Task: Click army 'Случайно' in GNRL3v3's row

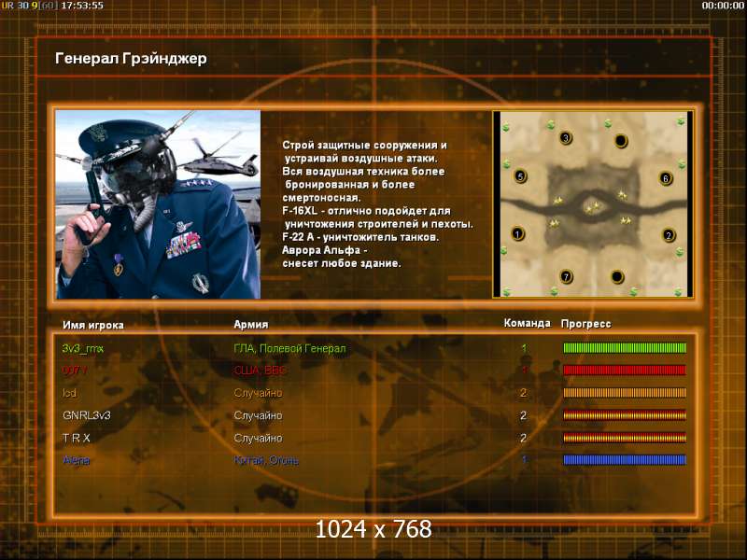Action: (258, 415)
